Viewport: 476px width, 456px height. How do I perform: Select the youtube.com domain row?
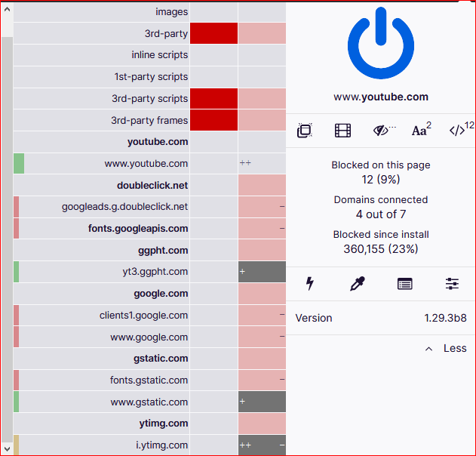coord(101,142)
